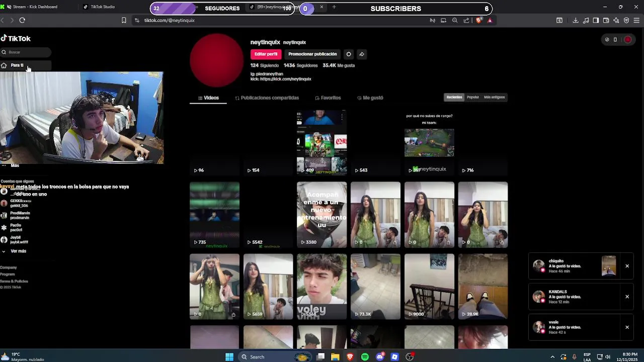The image size is (644, 362).
Task: Open Roblox from taskbar
Action: (395, 356)
